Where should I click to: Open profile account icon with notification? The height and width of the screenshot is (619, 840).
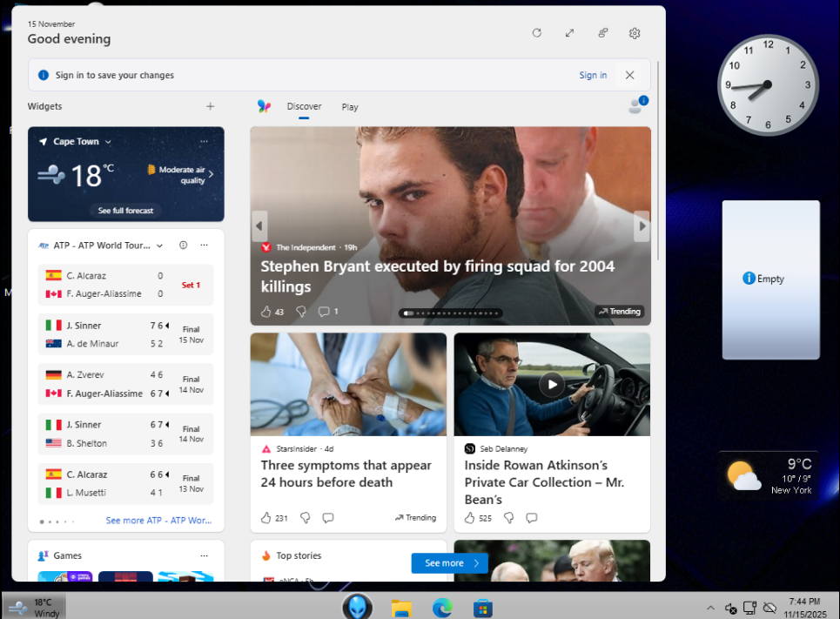click(x=637, y=105)
